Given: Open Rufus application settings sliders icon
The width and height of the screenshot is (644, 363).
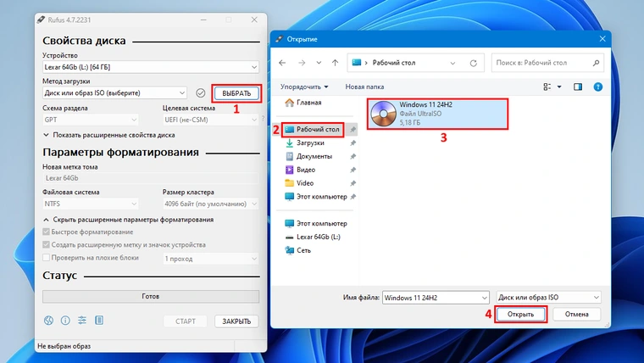Looking at the screenshot, I should (82, 321).
